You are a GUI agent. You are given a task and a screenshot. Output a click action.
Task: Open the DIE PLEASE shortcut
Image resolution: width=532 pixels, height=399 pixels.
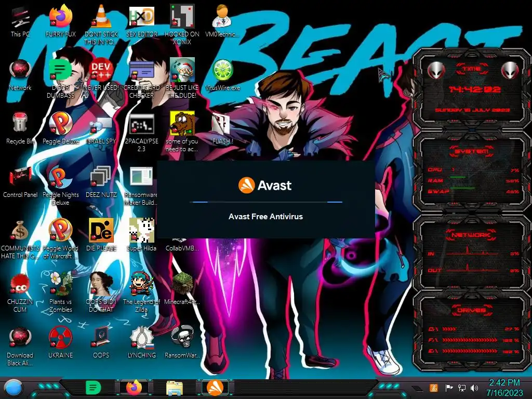101,231
